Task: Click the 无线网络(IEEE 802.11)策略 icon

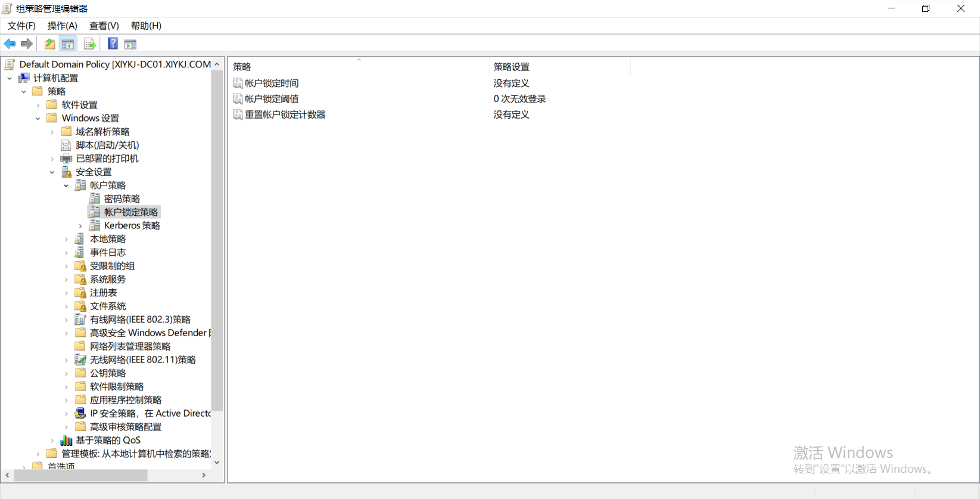Action: tap(80, 359)
